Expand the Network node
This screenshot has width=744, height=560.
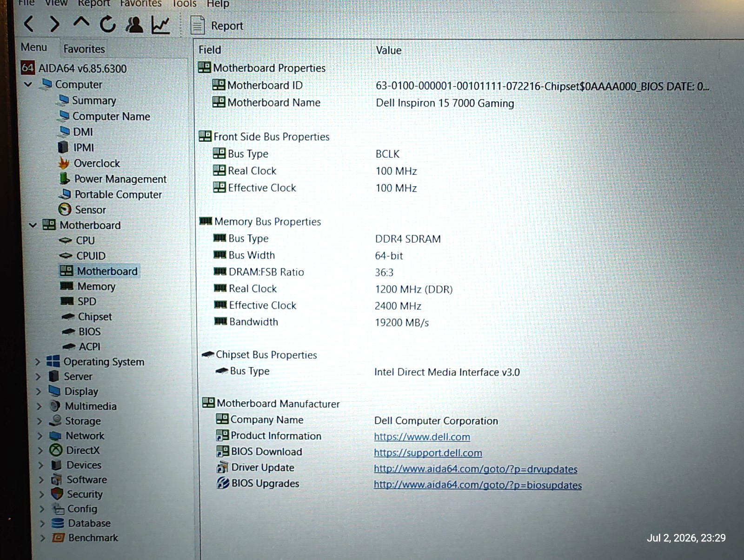[40, 436]
